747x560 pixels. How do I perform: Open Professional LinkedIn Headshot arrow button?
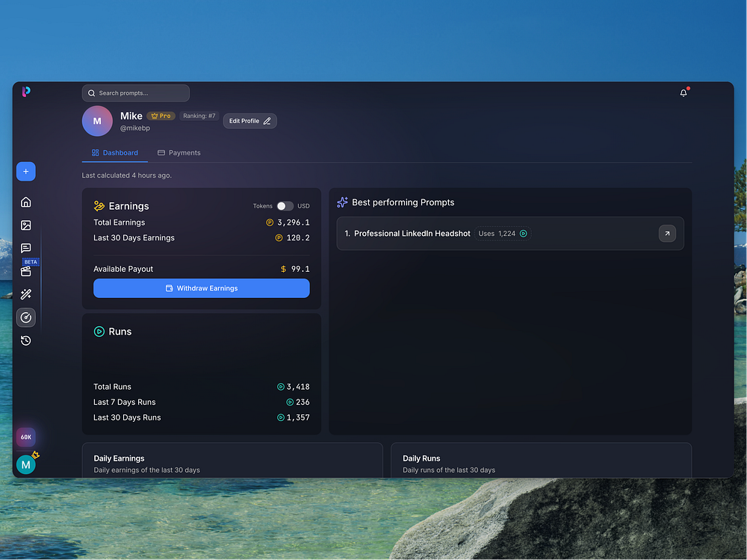[x=667, y=233]
